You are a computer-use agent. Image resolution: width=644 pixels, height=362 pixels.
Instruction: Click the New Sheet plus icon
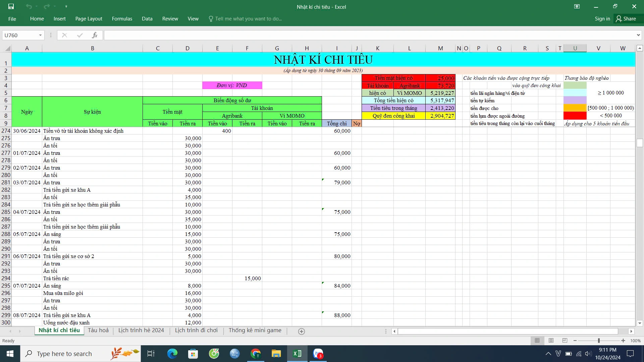pos(302,331)
